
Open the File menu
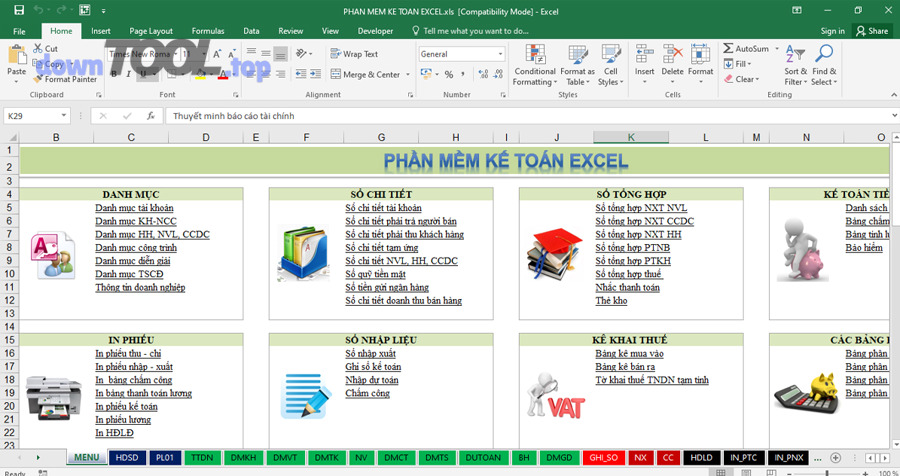tap(19, 31)
